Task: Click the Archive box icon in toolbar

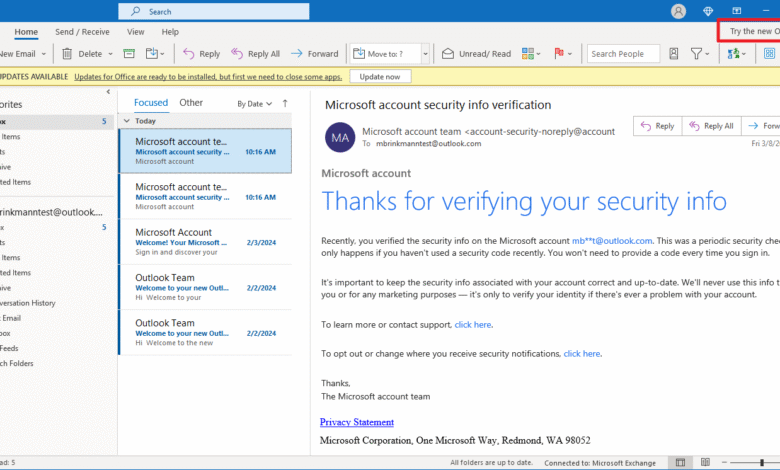Action: tap(129, 53)
